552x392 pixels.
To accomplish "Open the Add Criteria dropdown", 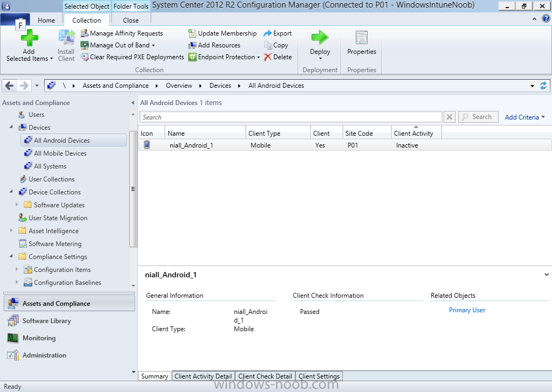I will click(525, 117).
